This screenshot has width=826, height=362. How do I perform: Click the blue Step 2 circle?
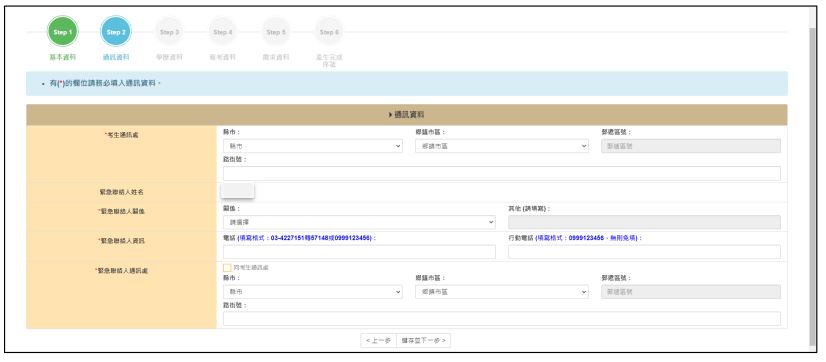click(116, 32)
